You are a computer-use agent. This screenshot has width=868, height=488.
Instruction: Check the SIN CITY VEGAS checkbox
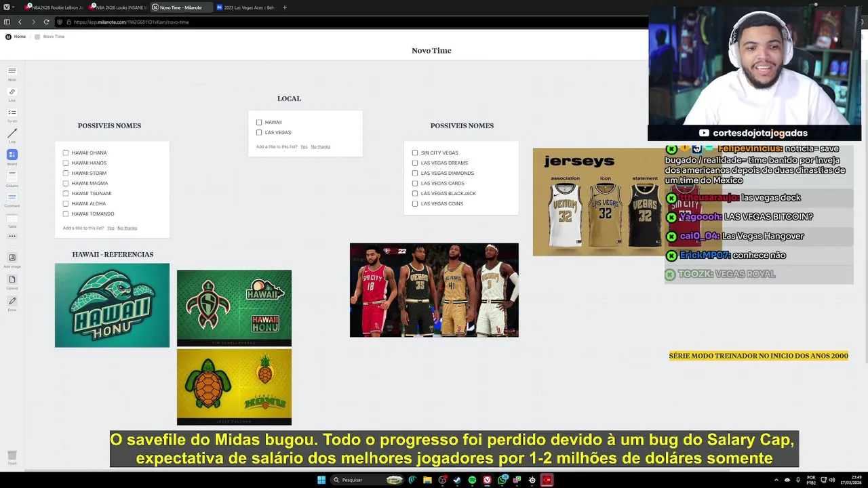(x=415, y=153)
